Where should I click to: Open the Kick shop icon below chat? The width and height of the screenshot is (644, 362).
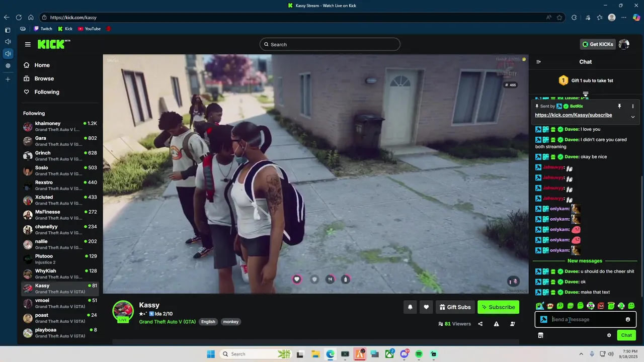pyautogui.click(x=541, y=335)
